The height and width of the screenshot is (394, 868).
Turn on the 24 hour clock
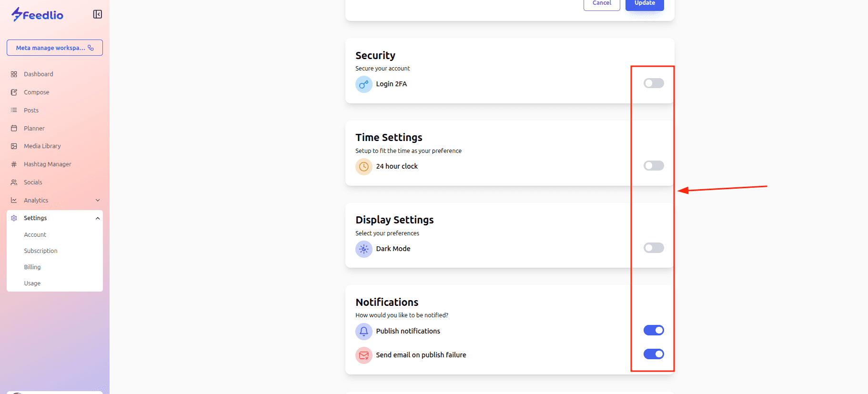pos(653,166)
